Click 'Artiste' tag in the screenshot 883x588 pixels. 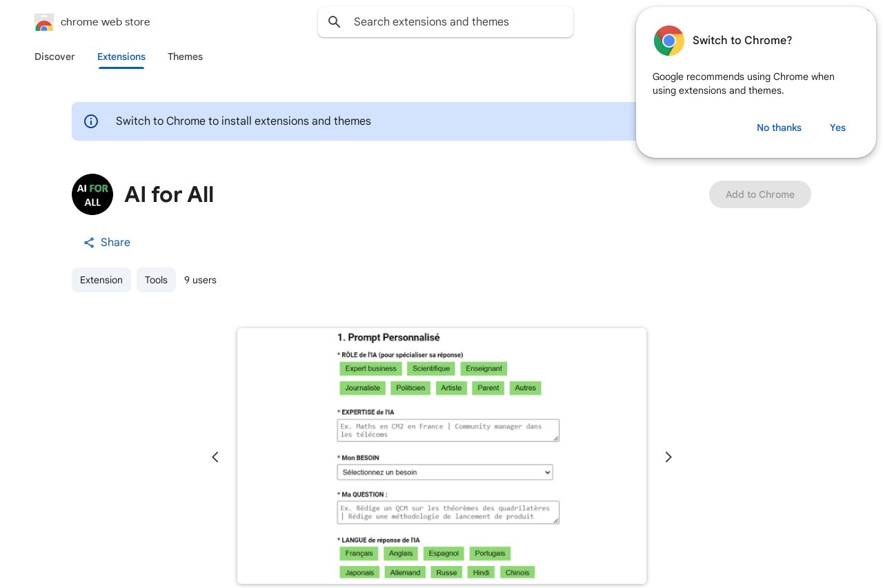coord(451,388)
